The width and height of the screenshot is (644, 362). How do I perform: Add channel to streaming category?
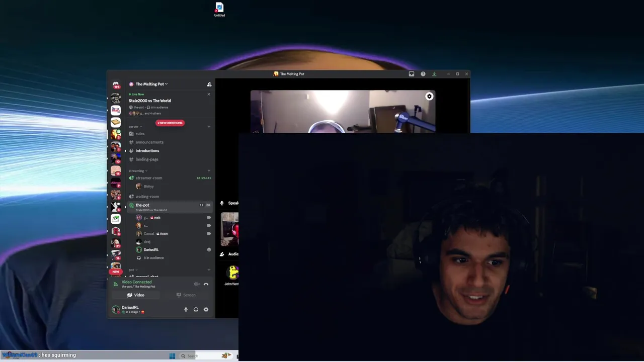click(209, 170)
